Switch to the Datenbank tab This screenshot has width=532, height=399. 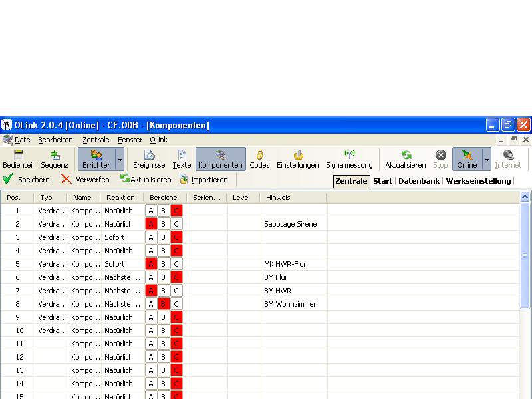[x=419, y=181]
